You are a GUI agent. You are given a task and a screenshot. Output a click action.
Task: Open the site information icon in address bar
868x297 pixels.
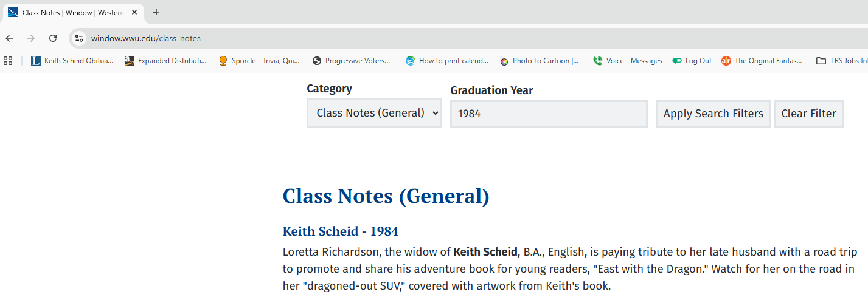click(x=79, y=38)
